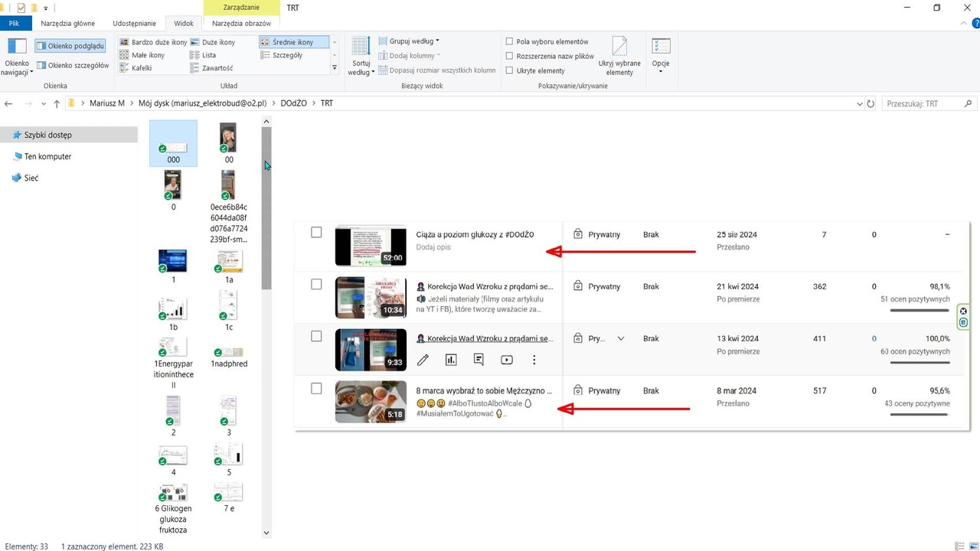The height and width of the screenshot is (551, 980).
Task: Expand the Sortuj według dropdown
Action: click(x=361, y=56)
